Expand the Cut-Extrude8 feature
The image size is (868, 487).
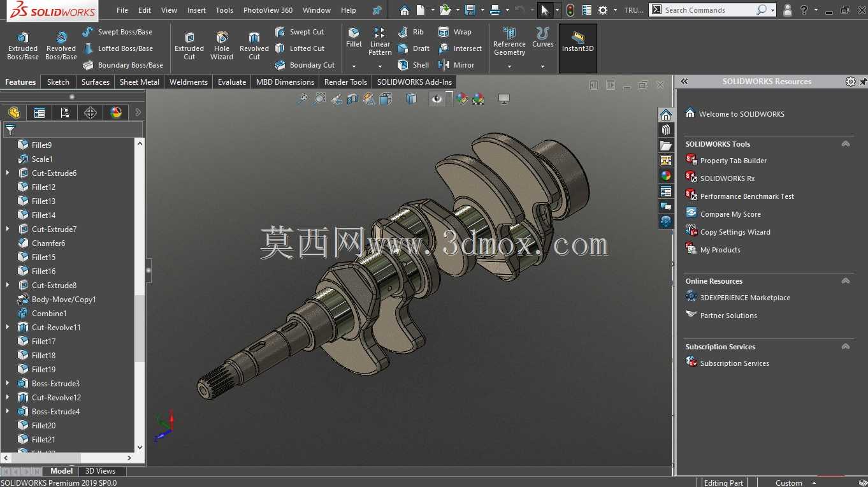coord(8,285)
